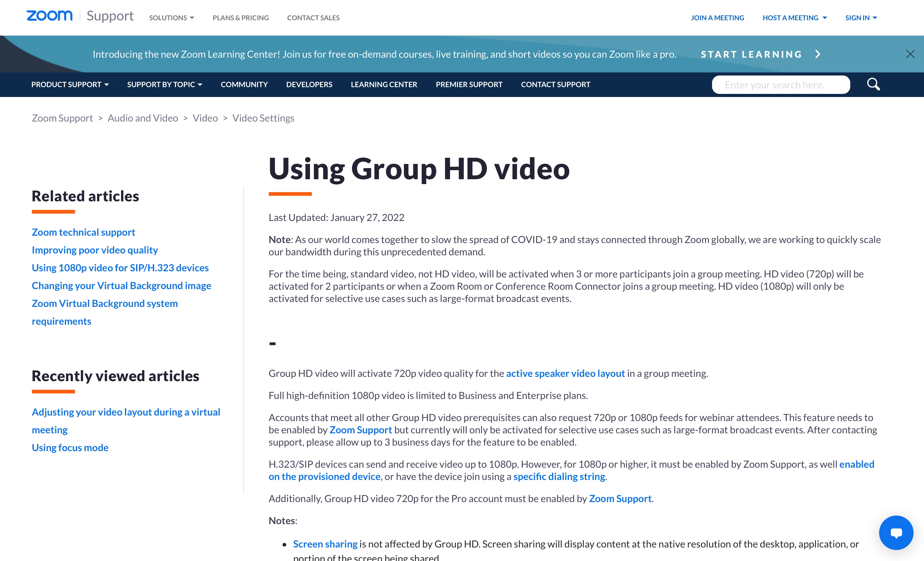The image size is (924, 561).
Task: Click the search input field
Action: point(780,85)
